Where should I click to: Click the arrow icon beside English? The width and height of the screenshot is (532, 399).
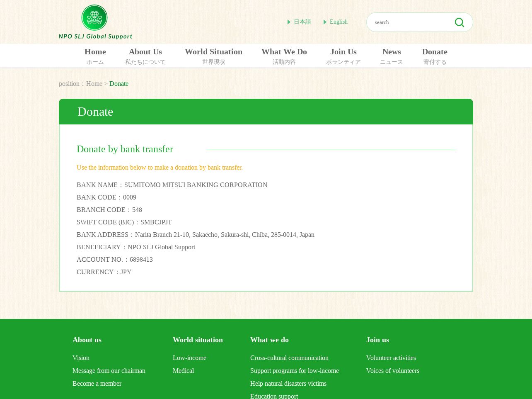pyautogui.click(x=325, y=22)
